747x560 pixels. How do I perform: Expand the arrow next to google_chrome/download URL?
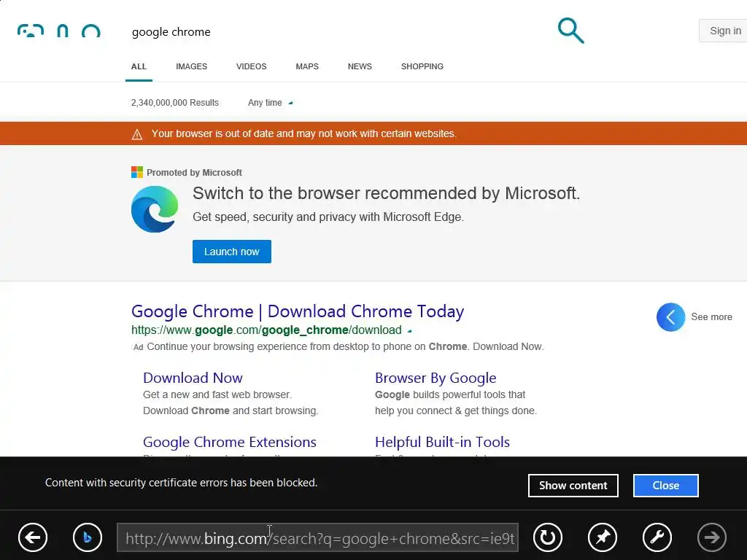(409, 330)
